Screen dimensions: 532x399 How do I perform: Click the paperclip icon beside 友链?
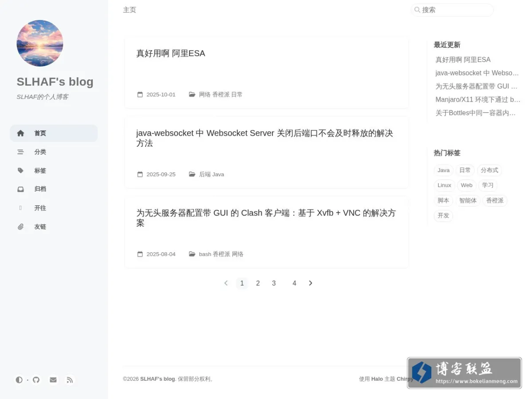point(20,227)
